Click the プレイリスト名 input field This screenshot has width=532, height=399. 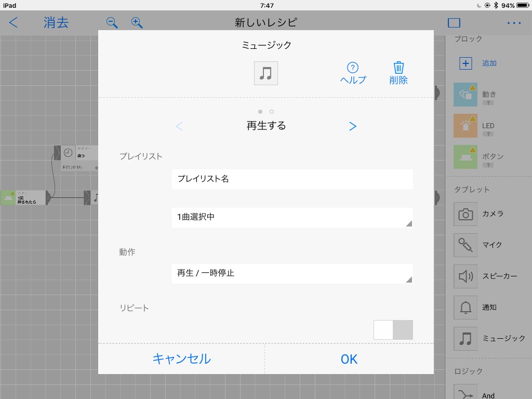292,179
